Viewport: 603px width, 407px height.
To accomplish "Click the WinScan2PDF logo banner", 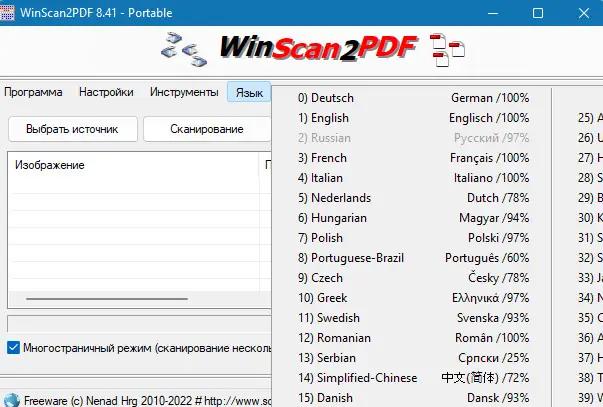I will [x=318, y=48].
